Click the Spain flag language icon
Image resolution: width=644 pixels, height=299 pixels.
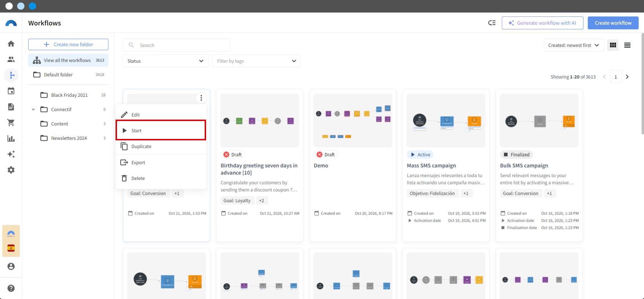11,248
